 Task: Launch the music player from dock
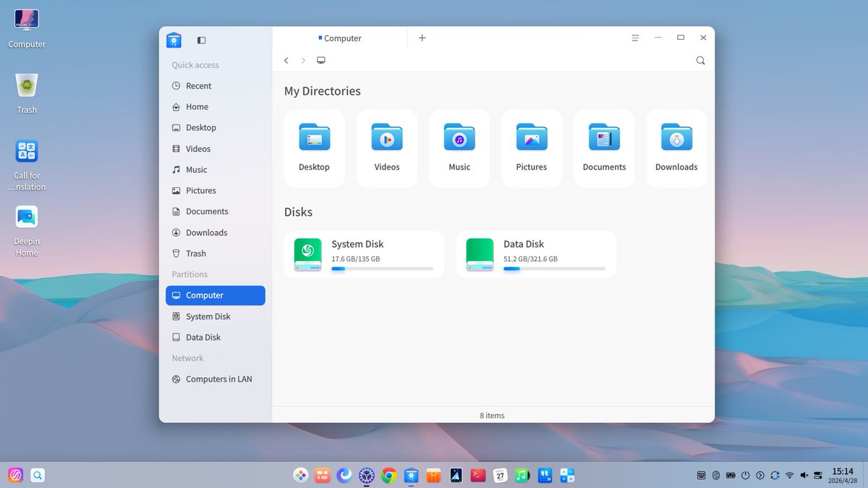[x=522, y=475]
